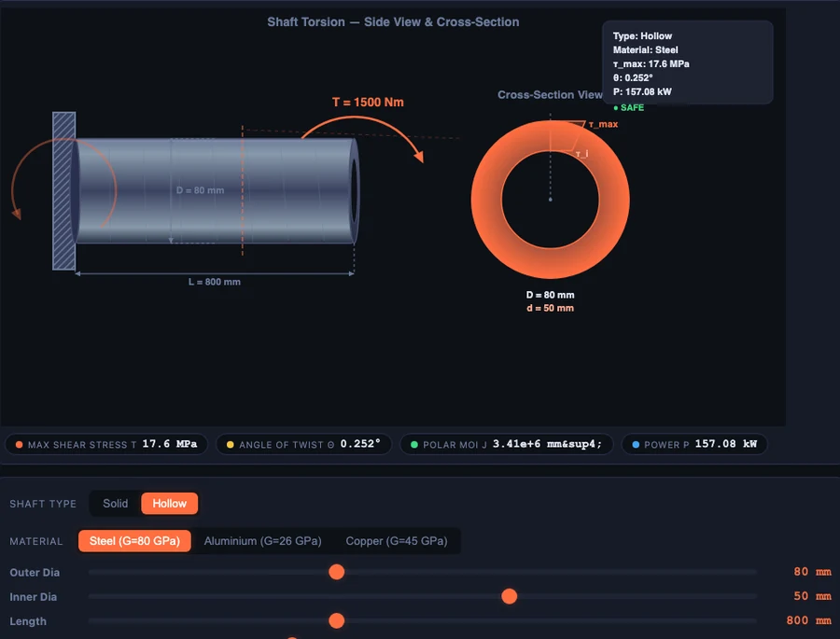Click the yellow dot beside Angle of Twist

click(x=231, y=445)
